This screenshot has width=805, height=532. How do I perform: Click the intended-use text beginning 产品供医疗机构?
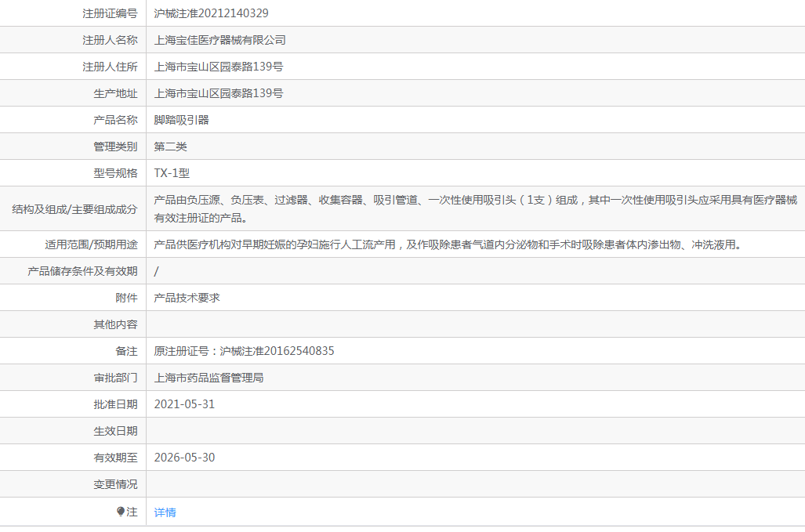tap(449, 244)
